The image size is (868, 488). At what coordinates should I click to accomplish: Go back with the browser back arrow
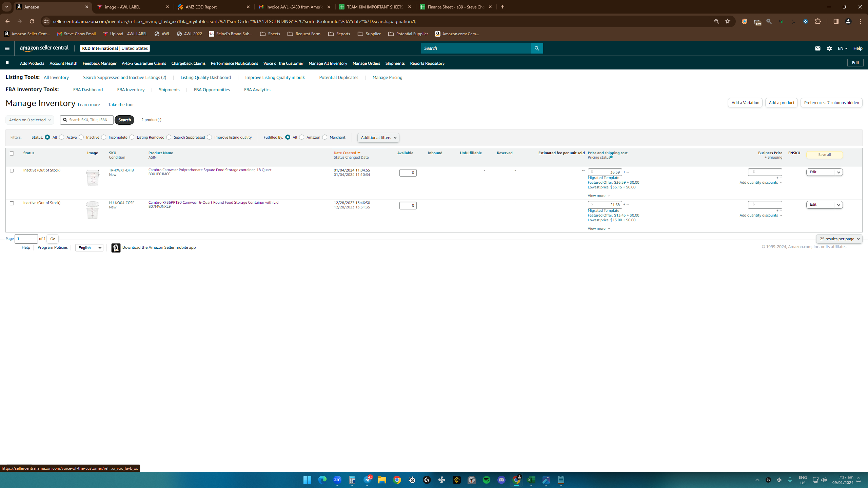pos(7,21)
